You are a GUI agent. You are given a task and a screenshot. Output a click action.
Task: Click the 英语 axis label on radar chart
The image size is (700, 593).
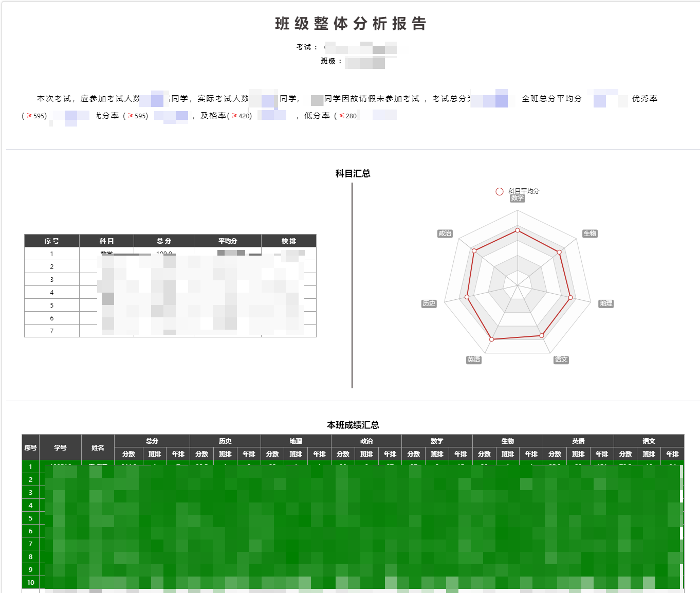[x=474, y=360]
